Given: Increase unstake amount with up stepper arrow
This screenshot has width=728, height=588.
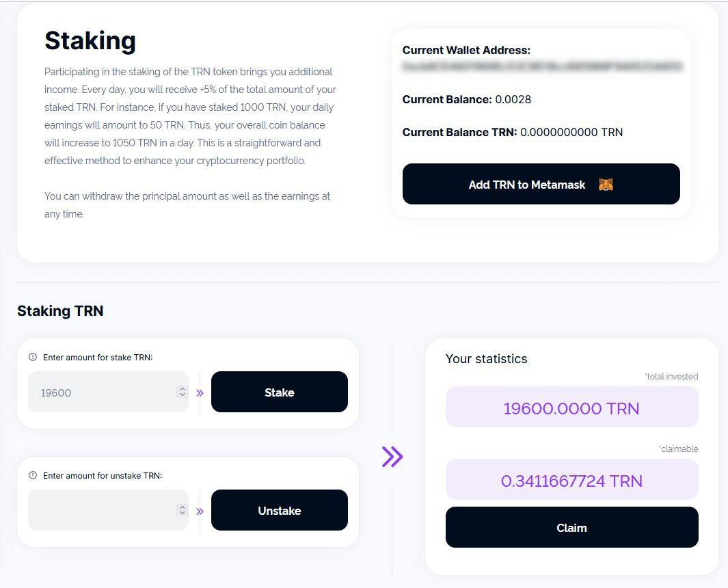Looking at the screenshot, I should tap(182, 507).
